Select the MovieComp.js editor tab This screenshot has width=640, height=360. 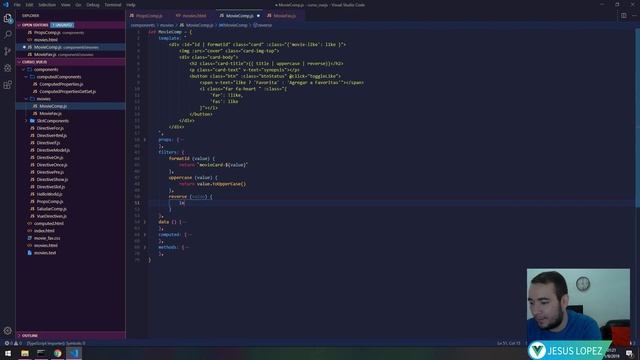[x=240, y=16]
